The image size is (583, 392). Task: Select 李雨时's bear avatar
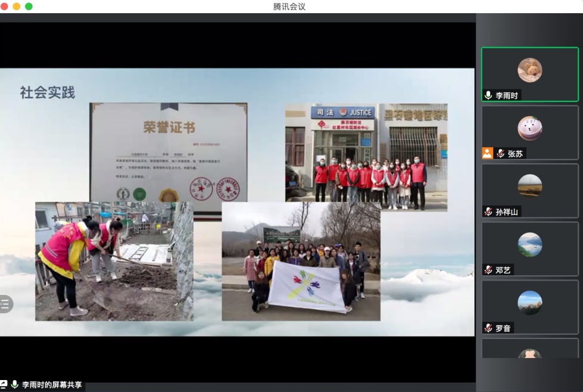[x=529, y=70]
